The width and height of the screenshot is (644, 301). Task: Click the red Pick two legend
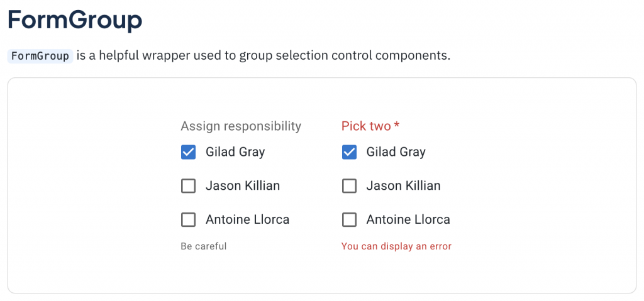tap(366, 126)
